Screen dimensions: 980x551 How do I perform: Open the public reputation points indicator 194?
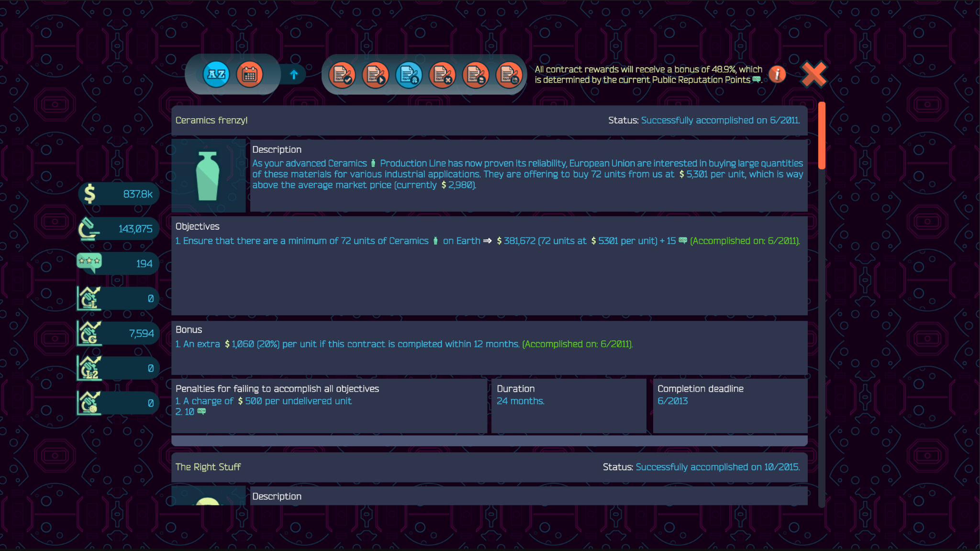click(118, 264)
